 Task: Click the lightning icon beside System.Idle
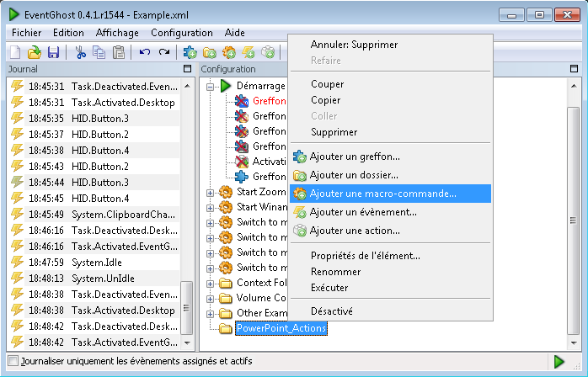tap(17, 262)
